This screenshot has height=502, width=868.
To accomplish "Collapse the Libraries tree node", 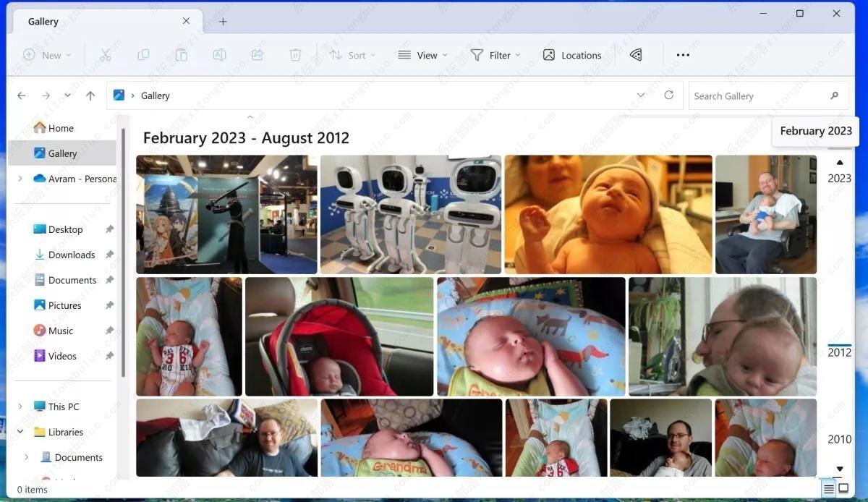I will pyautogui.click(x=20, y=432).
